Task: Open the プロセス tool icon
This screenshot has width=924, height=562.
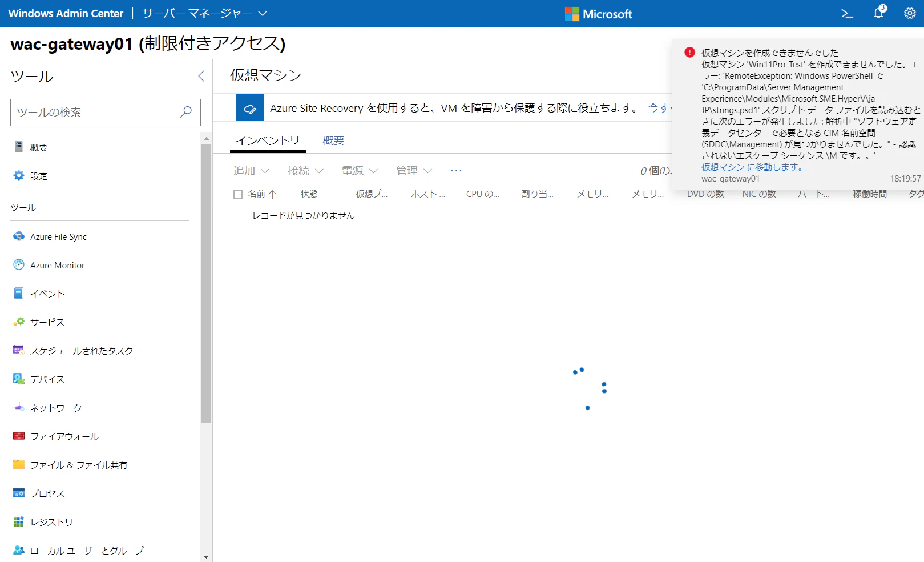Action: tap(19, 493)
